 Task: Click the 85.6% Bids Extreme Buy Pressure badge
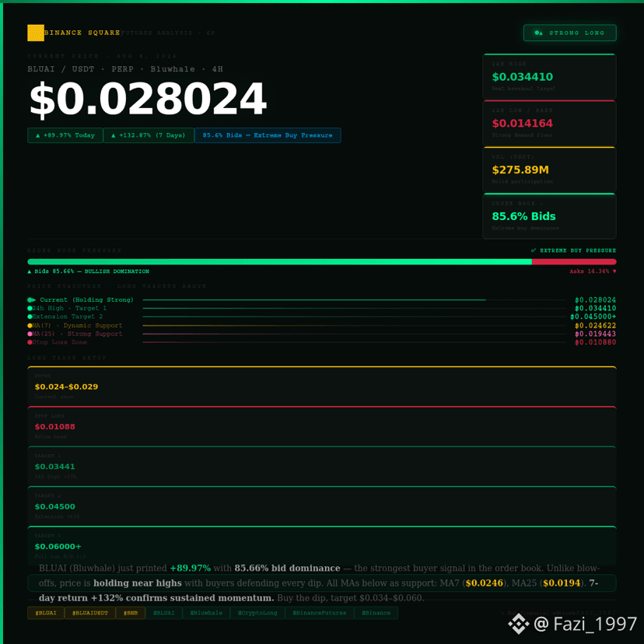click(x=268, y=135)
